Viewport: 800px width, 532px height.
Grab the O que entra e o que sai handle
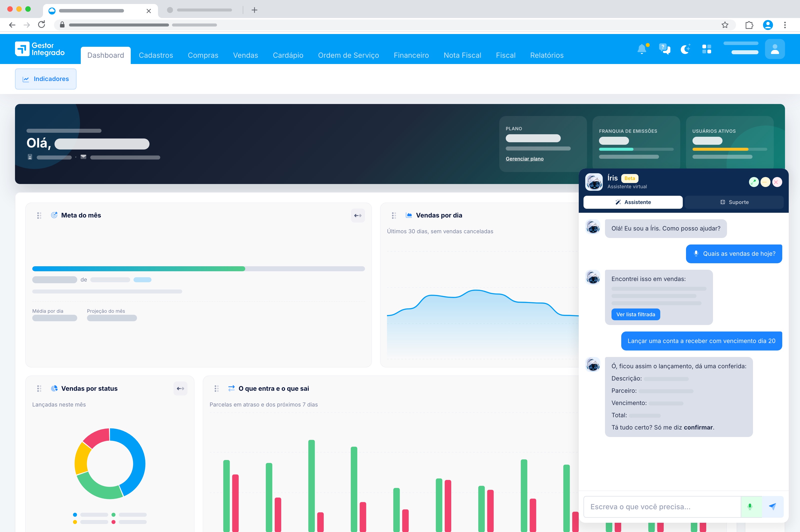(216, 388)
